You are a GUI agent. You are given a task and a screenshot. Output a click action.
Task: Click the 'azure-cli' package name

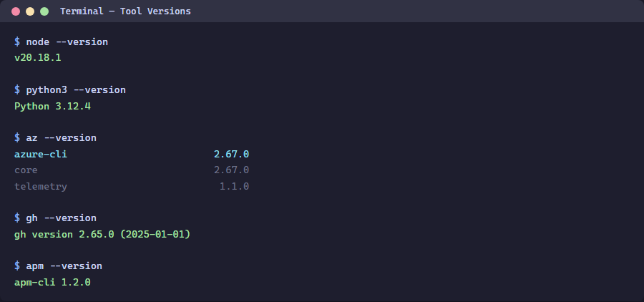pos(41,154)
